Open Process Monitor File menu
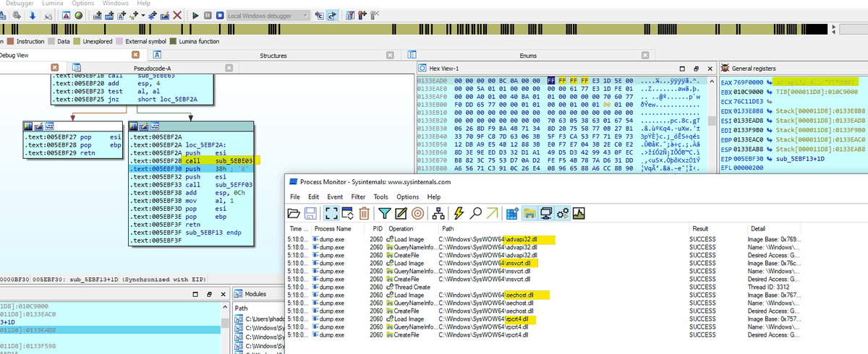This screenshot has width=868, height=354. pos(295,197)
